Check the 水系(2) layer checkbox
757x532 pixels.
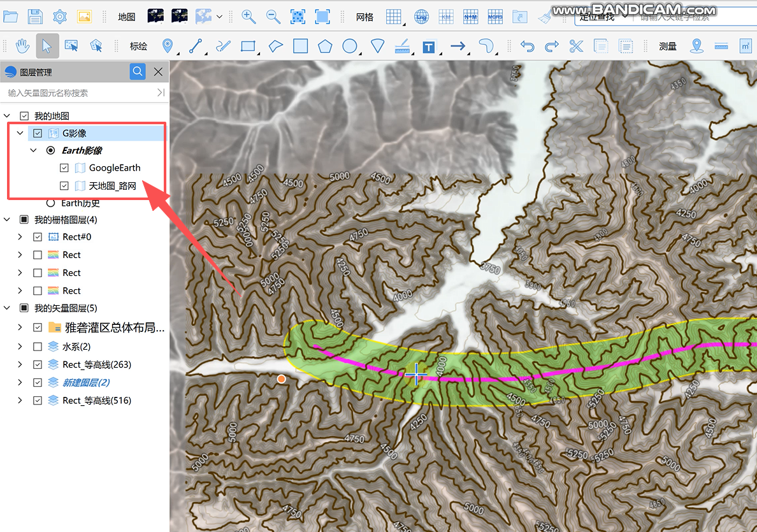click(x=38, y=347)
